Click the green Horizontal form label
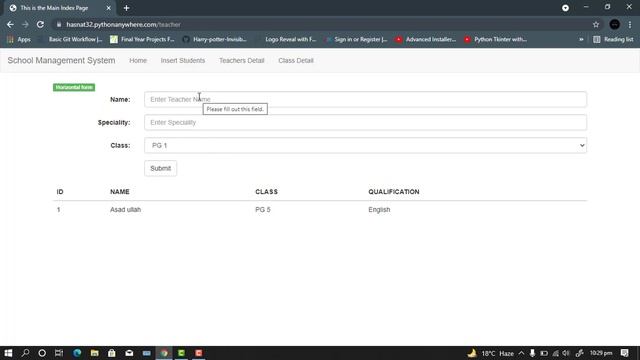Viewport: 640px width, 360px height. (x=74, y=87)
